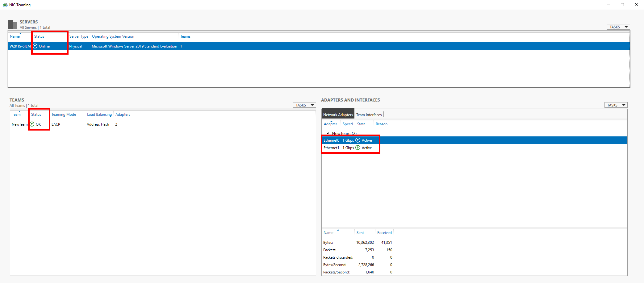Click the Speed column header in adapters list
644x283 pixels.
(347, 124)
